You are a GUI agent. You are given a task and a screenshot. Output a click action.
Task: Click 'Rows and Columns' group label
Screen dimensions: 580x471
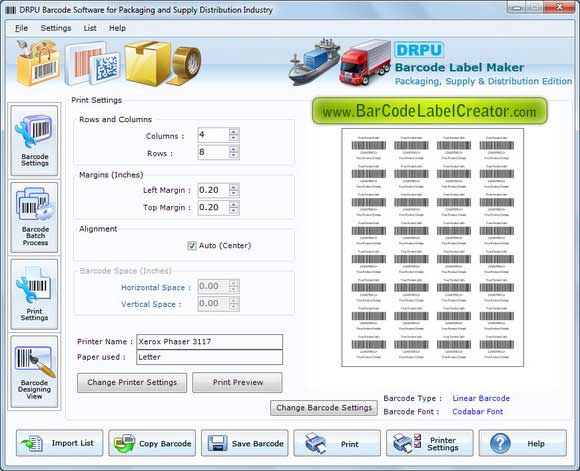pyautogui.click(x=115, y=120)
